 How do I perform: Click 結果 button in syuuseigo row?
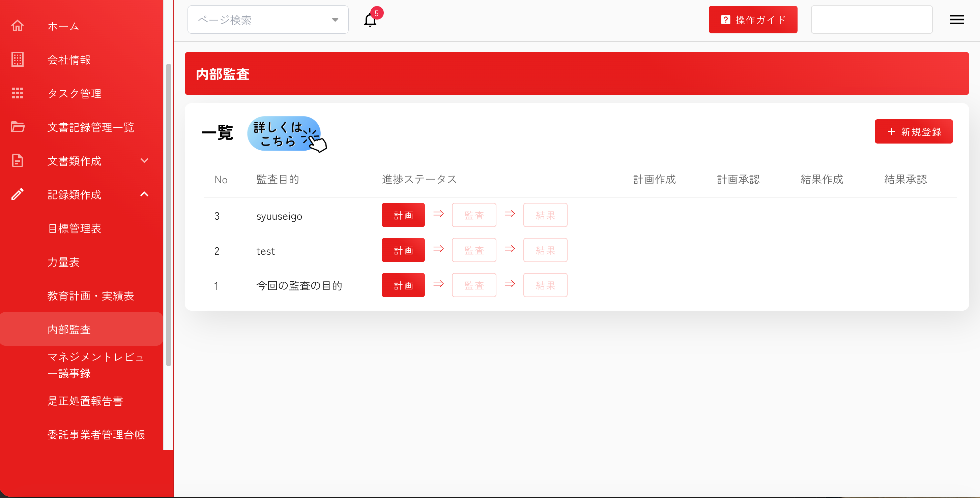[x=545, y=215]
